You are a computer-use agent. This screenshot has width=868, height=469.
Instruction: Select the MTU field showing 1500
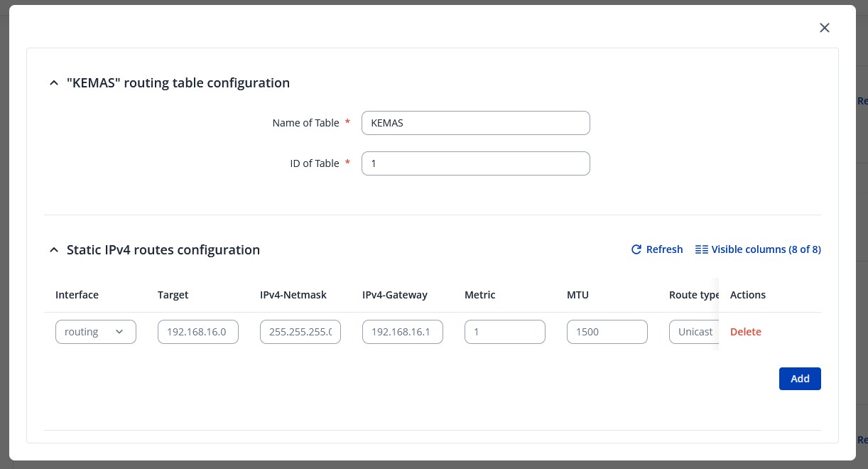tap(607, 332)
